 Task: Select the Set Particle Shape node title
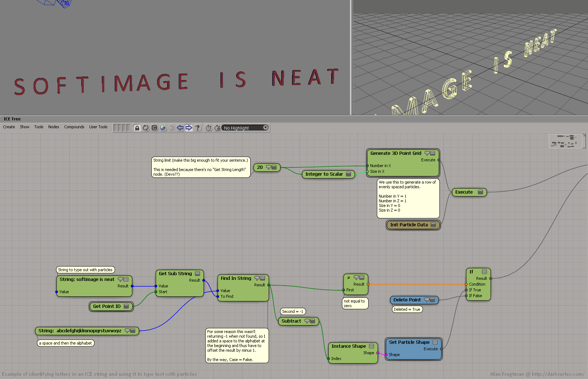point(409,342)
